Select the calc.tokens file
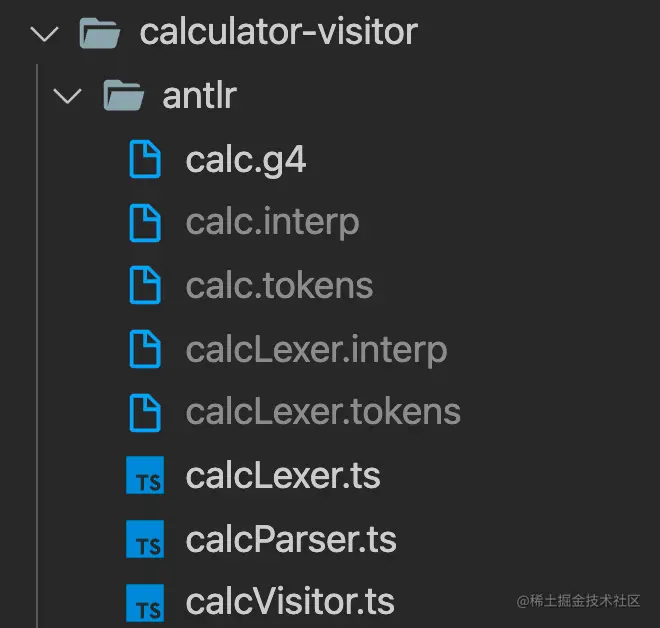Image resolution: width=660 pixels, height=628 pixels. (x=279, y=285)
